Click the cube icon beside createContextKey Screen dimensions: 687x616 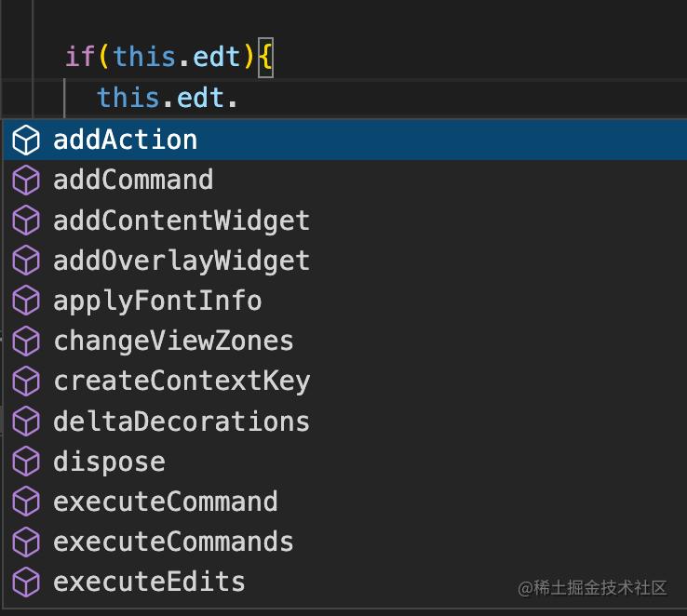click(26, 381)
